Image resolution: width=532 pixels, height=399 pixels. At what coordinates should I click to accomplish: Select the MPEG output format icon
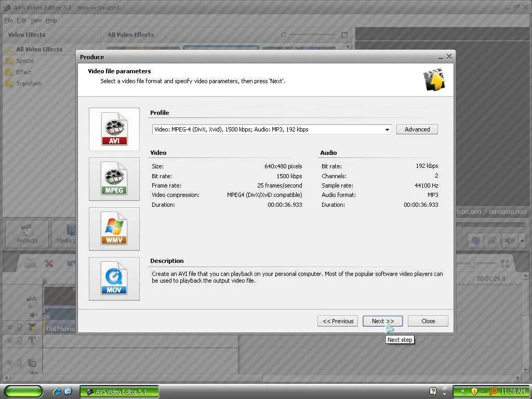114,179
